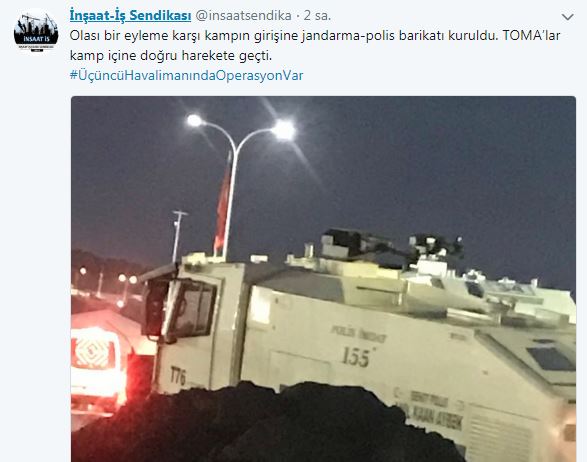The image size is (587, 462).
Task: Open hashtag #ÜçüncüHavalimanındaOperasyonVar
Action: coord(186,75)
